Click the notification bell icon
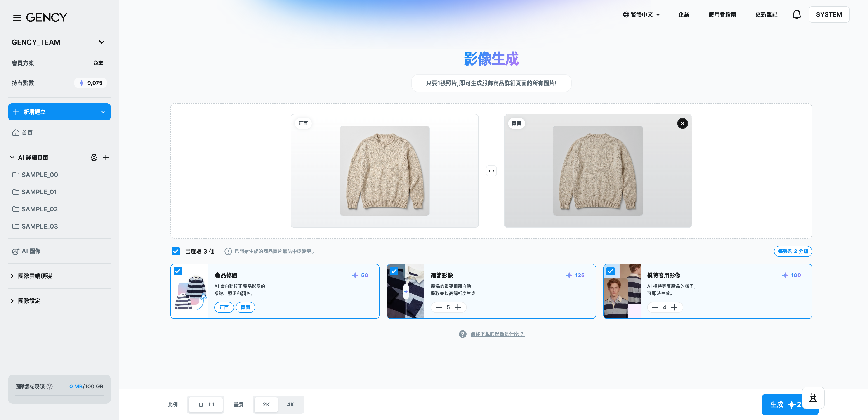 797,14
